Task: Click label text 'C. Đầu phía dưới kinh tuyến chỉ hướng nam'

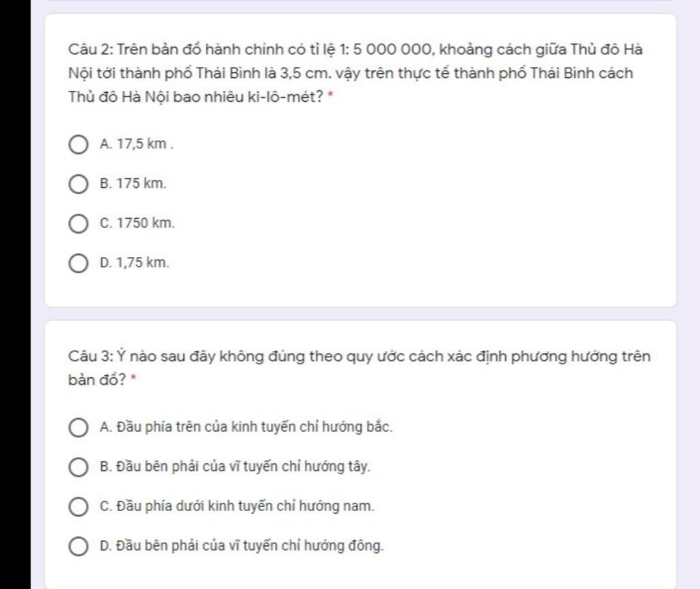Action: (x=237, y=506)
